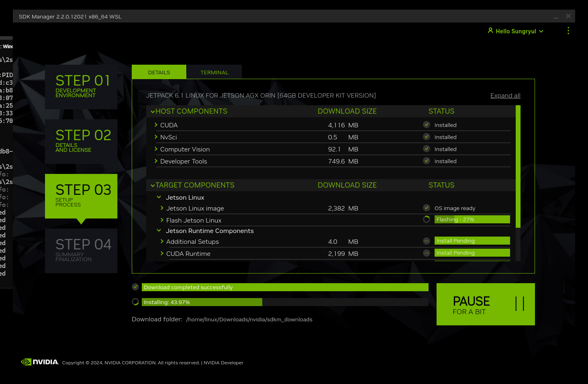Click the OS image ready status text

click(455, 208)
